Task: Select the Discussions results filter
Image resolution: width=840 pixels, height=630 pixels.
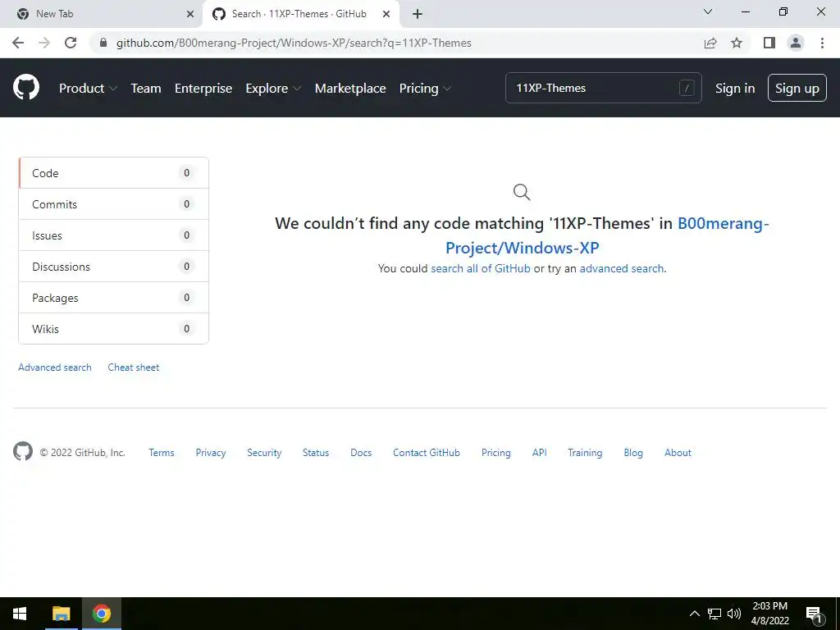Action: tap(113, 267)
